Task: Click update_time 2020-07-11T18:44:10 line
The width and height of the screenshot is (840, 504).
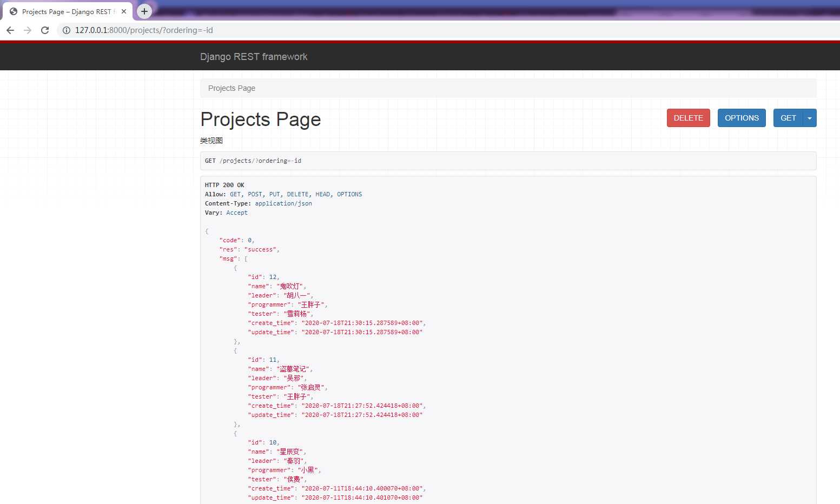Action: [x=335, y=498]
